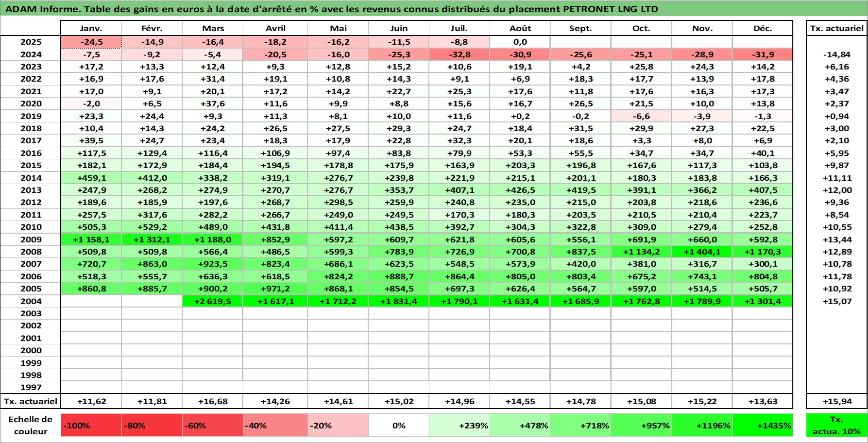Click the Echelle de couleur label
The image size is (868, 443).
(31, 425)
